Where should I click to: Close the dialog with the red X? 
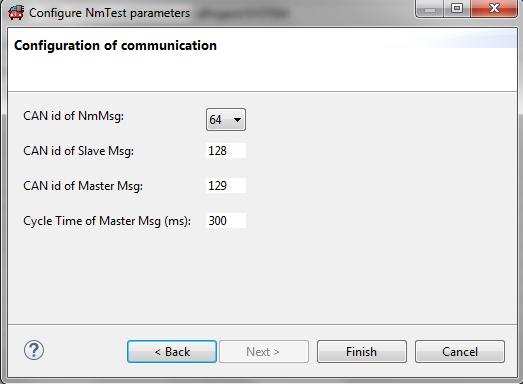(x=494, y=9)
